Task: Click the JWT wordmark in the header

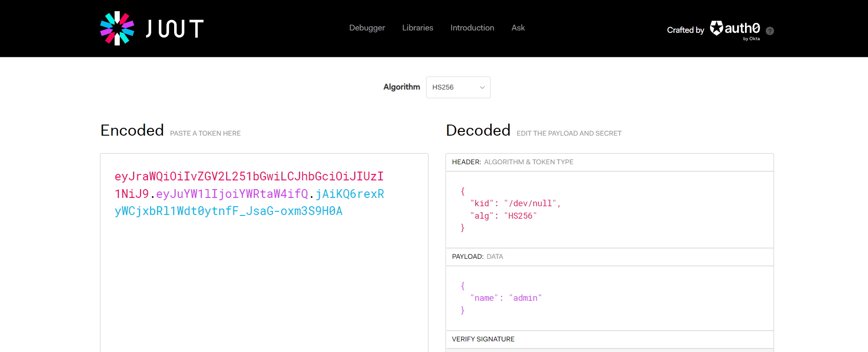Action: tap(175, 29)
